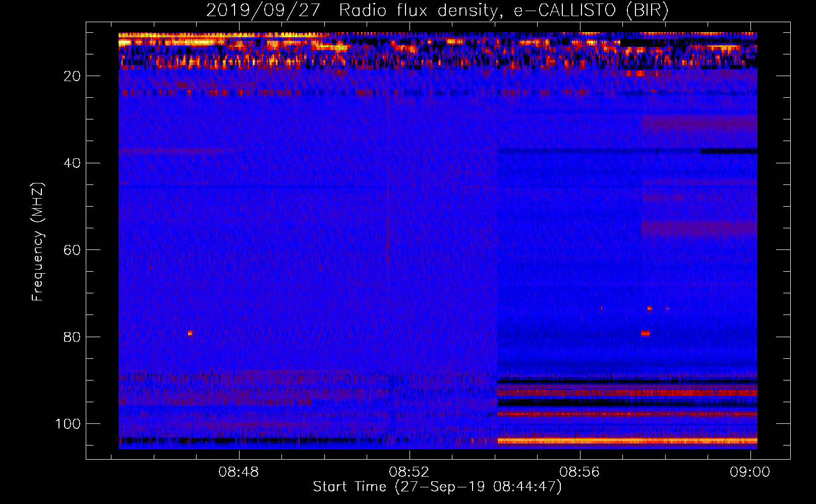Click the 08:52 time tick label

tap(409, 472)
